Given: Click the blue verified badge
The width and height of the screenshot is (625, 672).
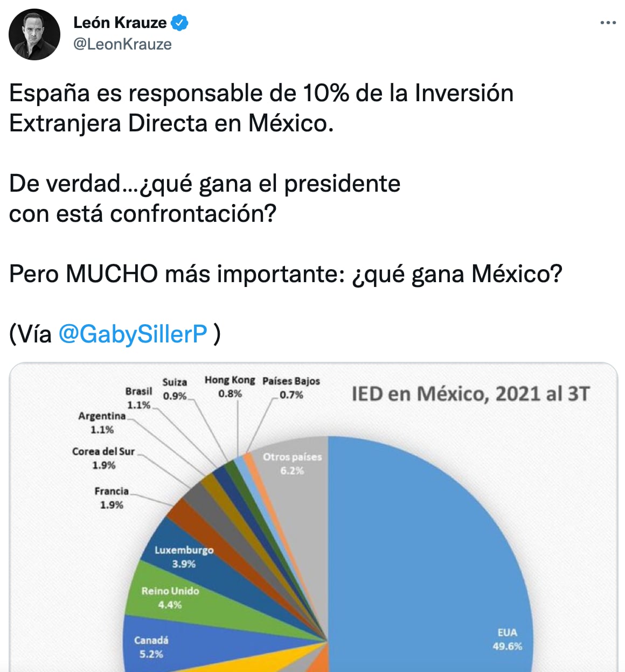Looking at the screenshot, I should pyautogui.click(x=179, y=23).
